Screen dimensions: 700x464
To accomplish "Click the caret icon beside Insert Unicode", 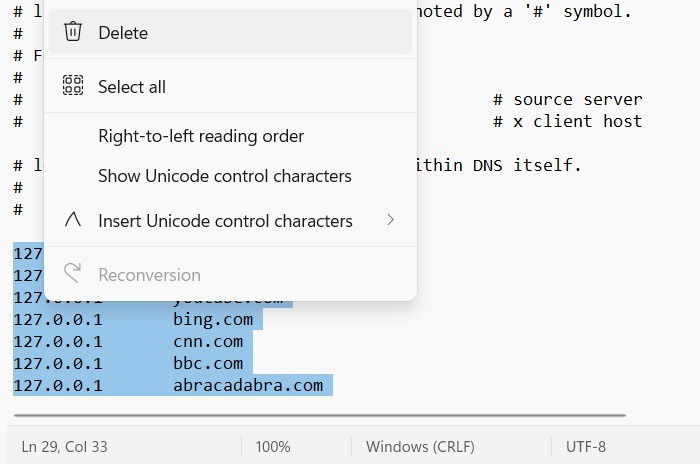I will pyautogui.click(x=73, y=219).
